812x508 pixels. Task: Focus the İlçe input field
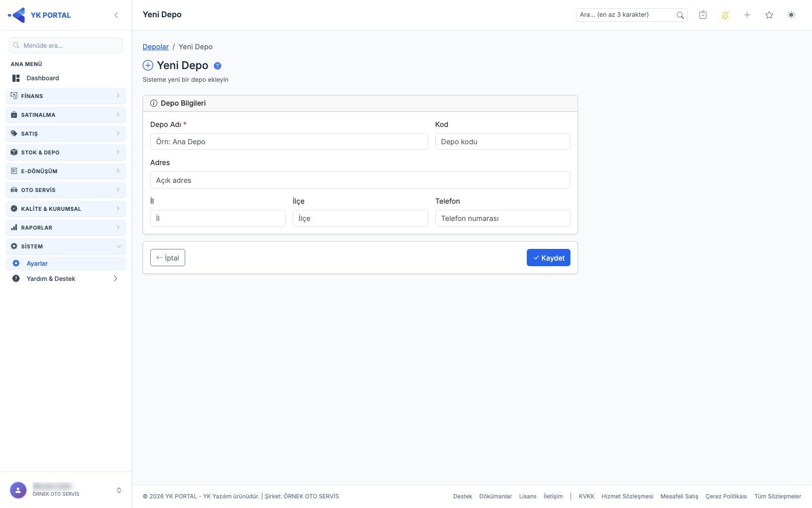360,218
